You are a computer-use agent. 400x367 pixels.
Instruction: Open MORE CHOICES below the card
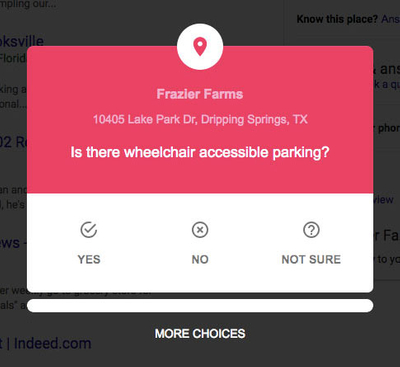[200, 334]
